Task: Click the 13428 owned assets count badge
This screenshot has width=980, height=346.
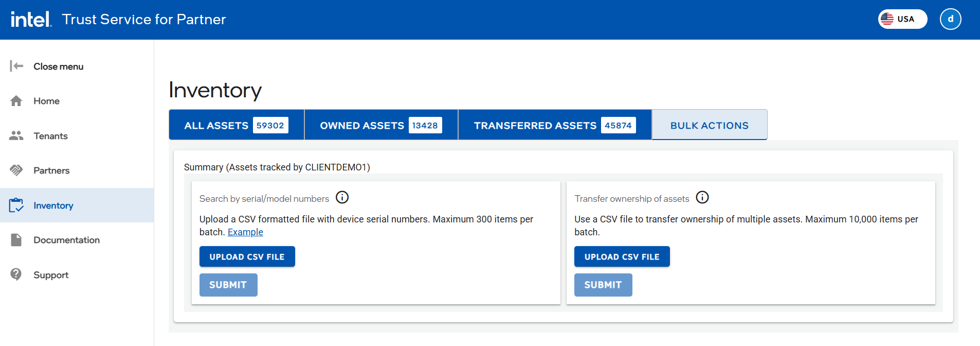Action: [425, 125]
